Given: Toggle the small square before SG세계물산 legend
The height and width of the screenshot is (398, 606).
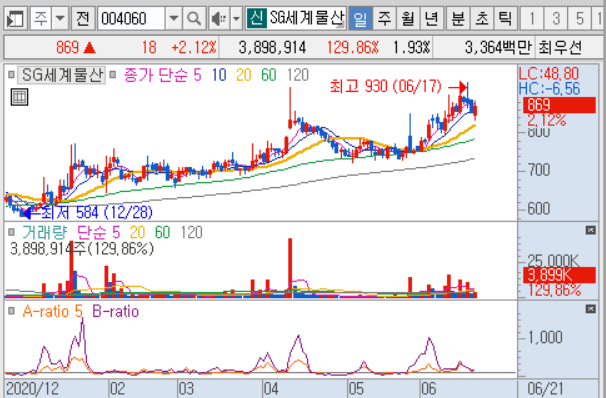Looking at the screenshot, I should [11, 74].
